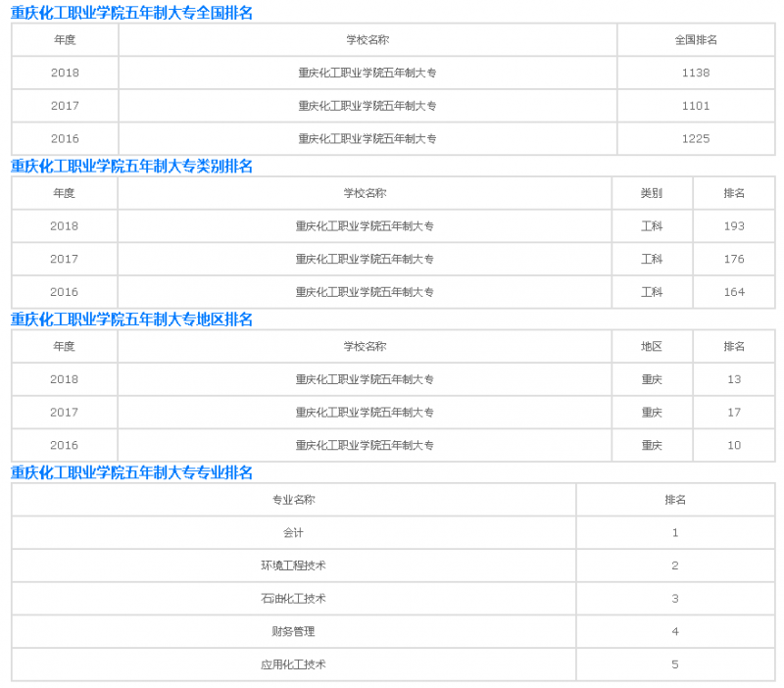Screen dimensions: 784x688
Task: Select the 会计 major row
Action: 293,533
